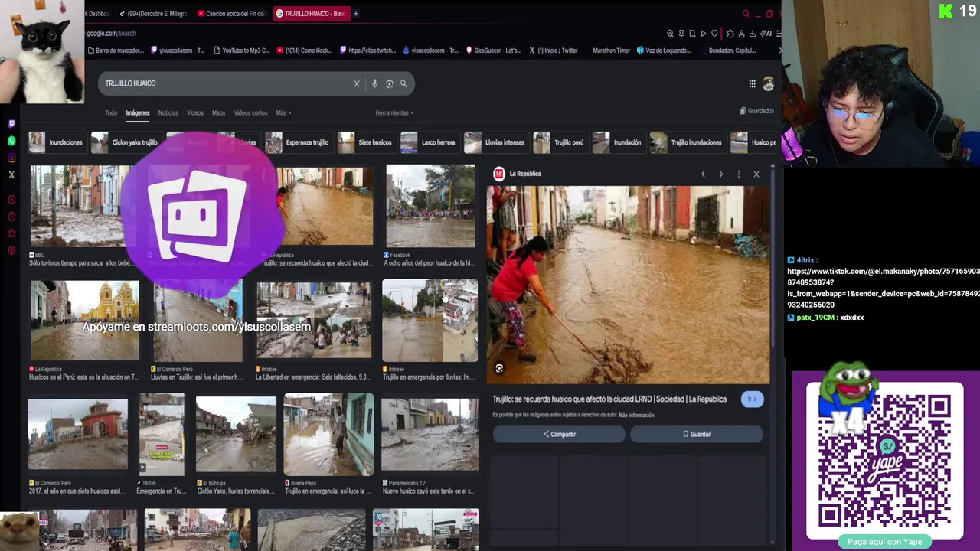Open the Herramientas dropdown
Screen dimensions: 980x551
tap(394, 113)
